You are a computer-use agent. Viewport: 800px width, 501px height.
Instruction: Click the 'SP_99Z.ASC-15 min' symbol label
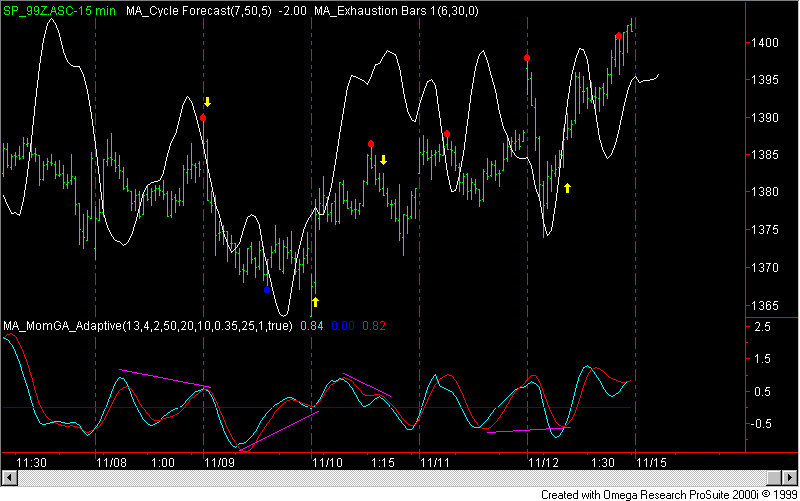click(x=60, y=11)
